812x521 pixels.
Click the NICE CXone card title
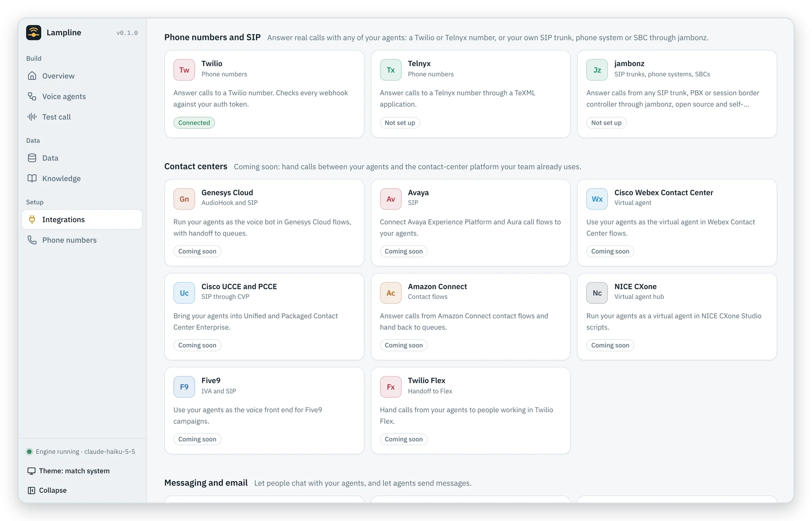(x=635, y=287)
